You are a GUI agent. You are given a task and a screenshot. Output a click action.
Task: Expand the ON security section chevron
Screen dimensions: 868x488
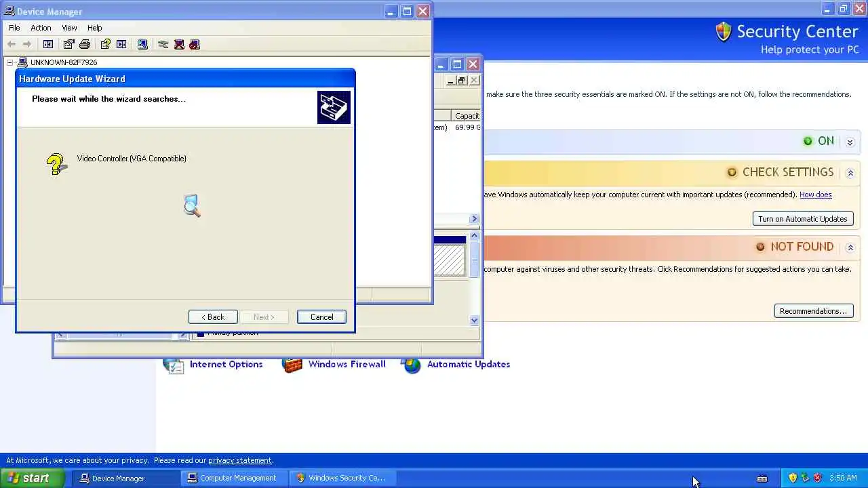[850, 142]
